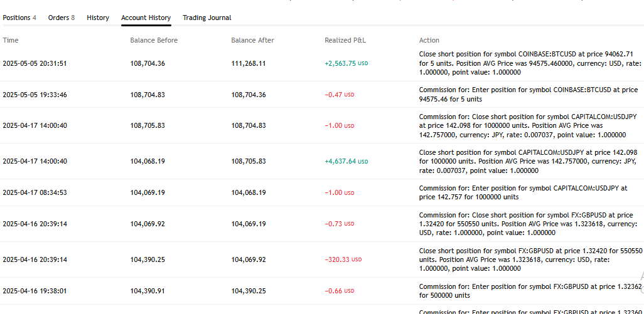Open the History tab

click(x=98, y=18)
